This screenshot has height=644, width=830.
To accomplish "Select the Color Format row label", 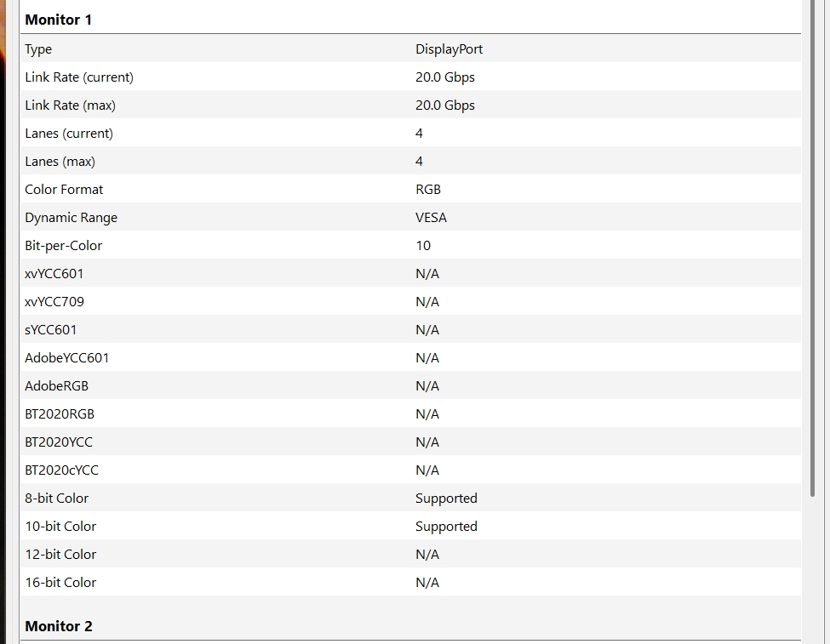I will pos(64,190).
